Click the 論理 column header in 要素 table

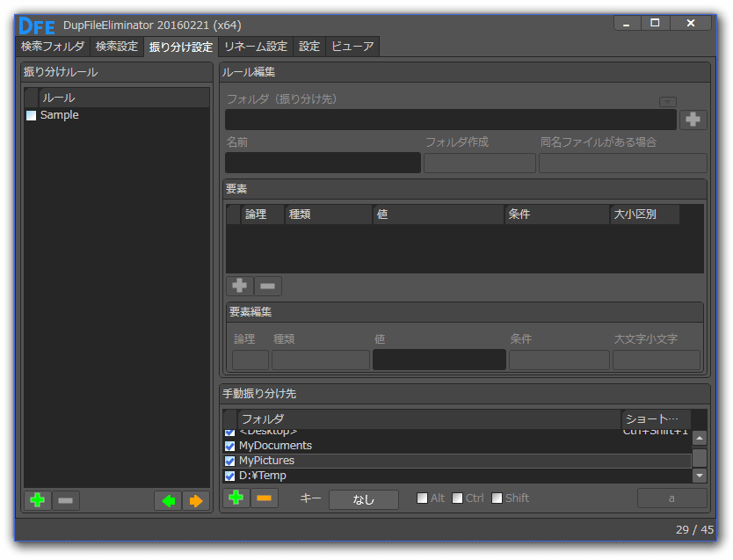(x=262, y=215)
